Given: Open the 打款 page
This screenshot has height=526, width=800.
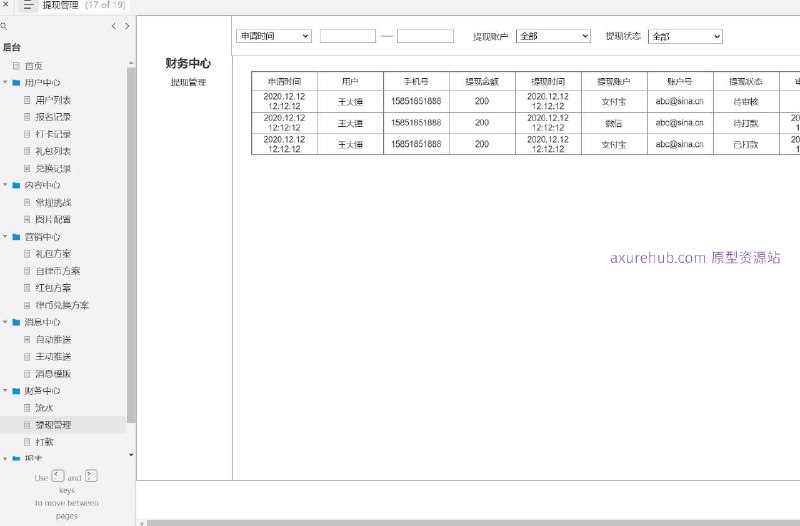Looking at the screenshot, I should tap(44, 442).
